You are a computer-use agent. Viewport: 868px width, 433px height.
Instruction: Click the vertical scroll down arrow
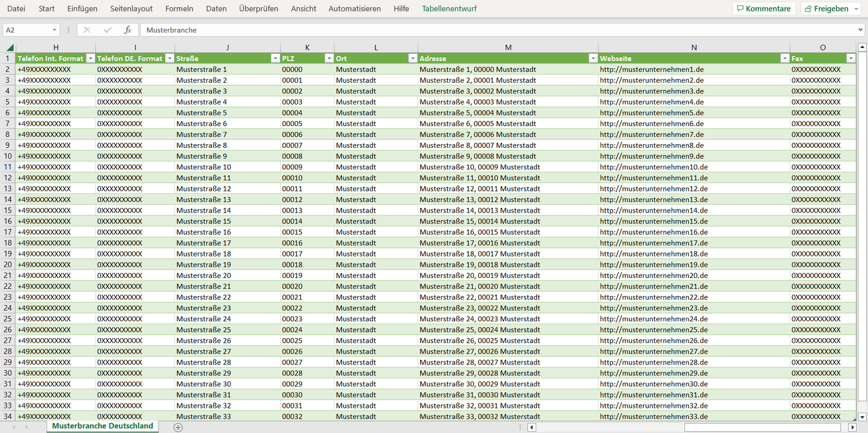click(x=862, y=417)
